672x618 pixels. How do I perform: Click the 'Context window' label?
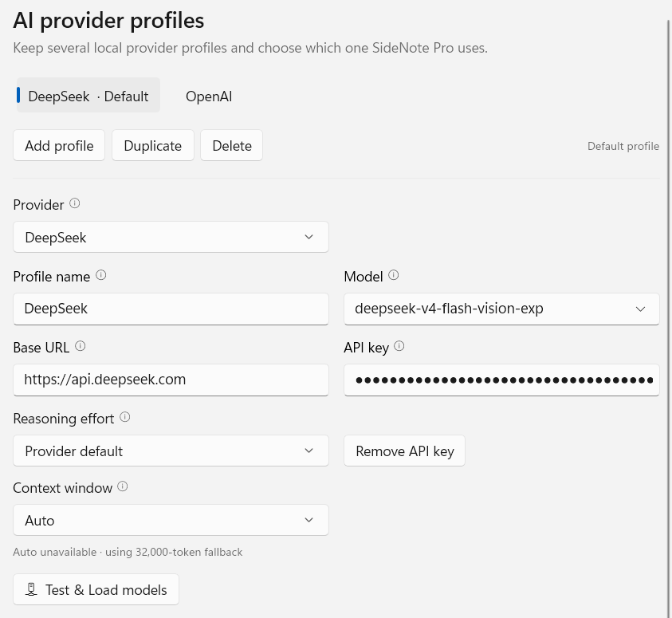(x=62, y=488)
